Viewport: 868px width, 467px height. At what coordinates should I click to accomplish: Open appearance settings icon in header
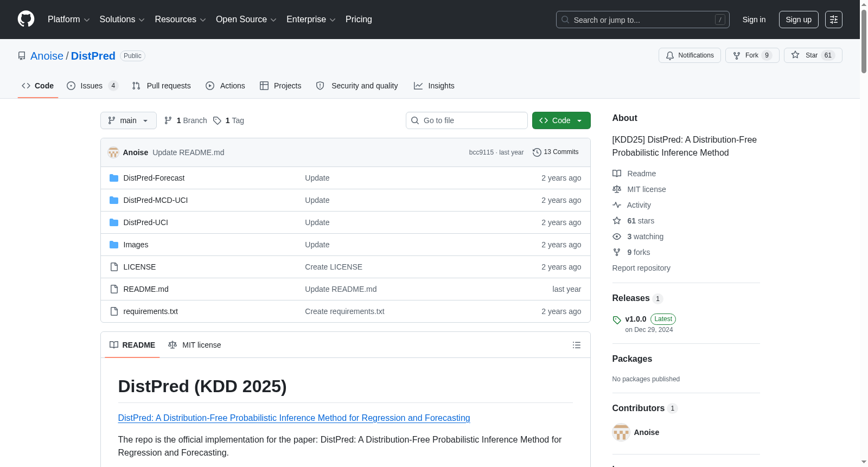click(834, 20)
